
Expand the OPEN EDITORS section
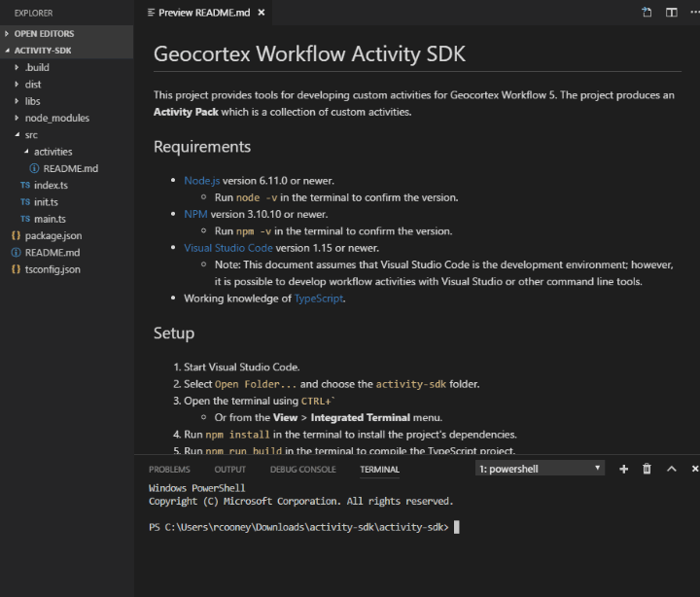(66, 33)
